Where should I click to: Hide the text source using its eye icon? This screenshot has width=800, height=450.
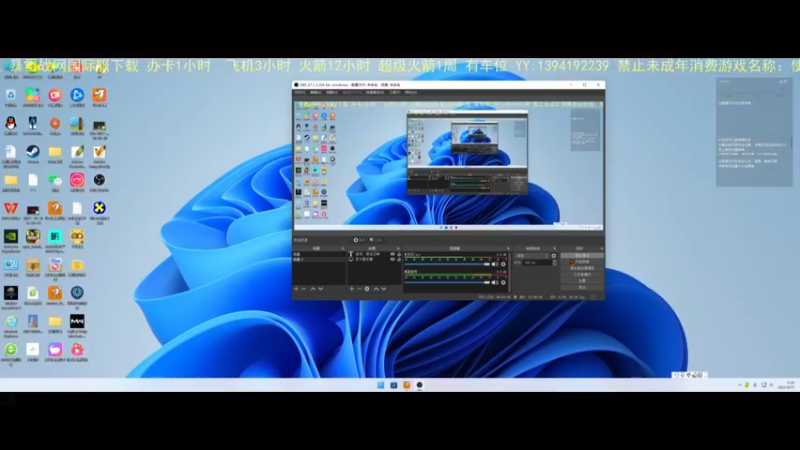click(392, 254)
